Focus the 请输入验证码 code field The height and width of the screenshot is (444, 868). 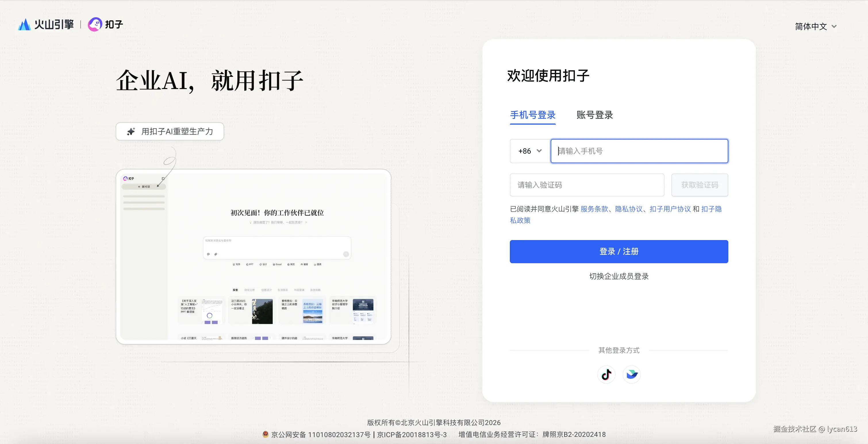587,185
